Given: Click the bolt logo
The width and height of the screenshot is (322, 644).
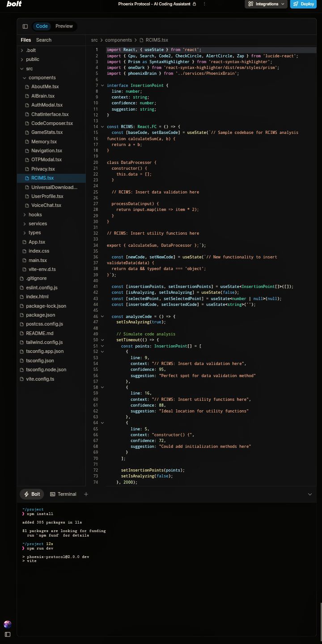Looking at the screenshot, I should (14, 4).
